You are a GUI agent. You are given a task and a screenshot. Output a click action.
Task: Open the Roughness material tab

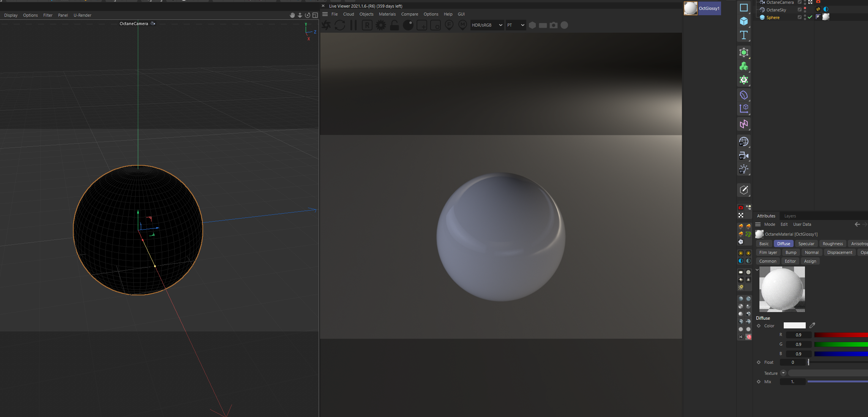pos(832,244)
